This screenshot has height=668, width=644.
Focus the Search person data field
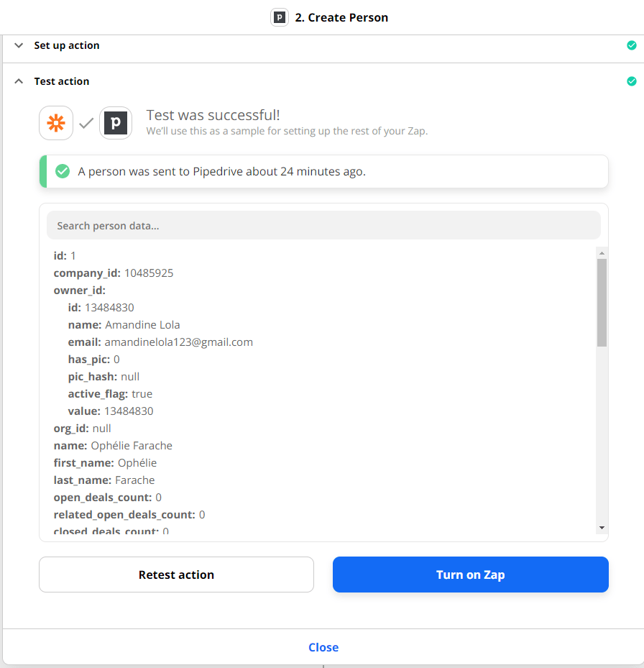click(x=323, y=225)
